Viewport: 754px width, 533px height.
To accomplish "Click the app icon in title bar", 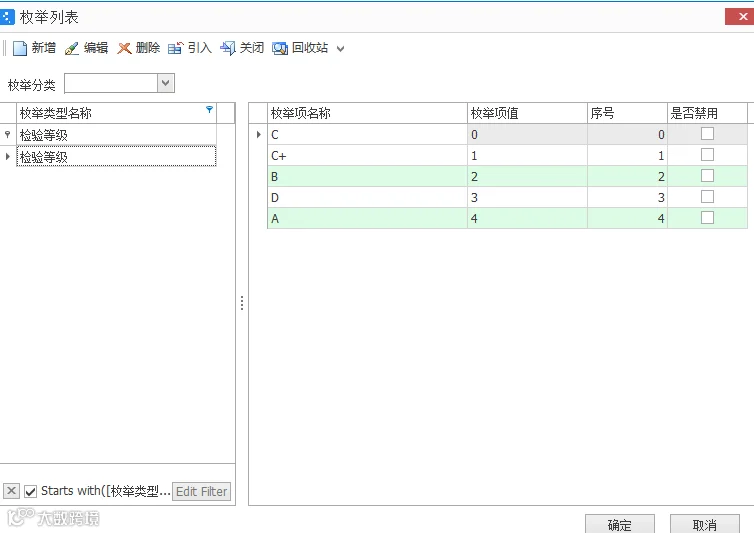I will (x=7, y=17).
